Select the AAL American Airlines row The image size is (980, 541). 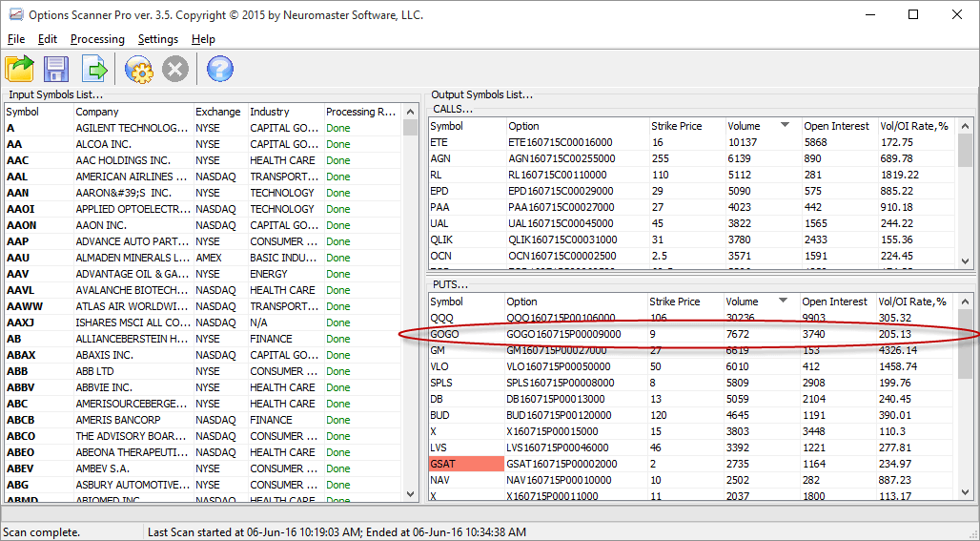(202, 177)
